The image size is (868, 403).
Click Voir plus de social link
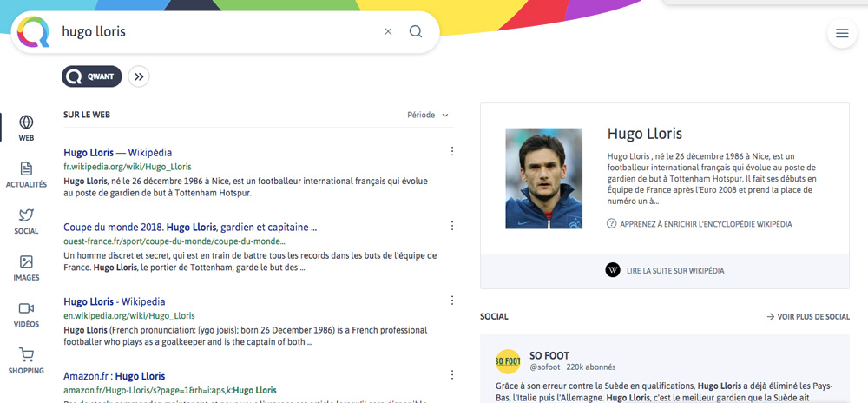tap(807, 317)
